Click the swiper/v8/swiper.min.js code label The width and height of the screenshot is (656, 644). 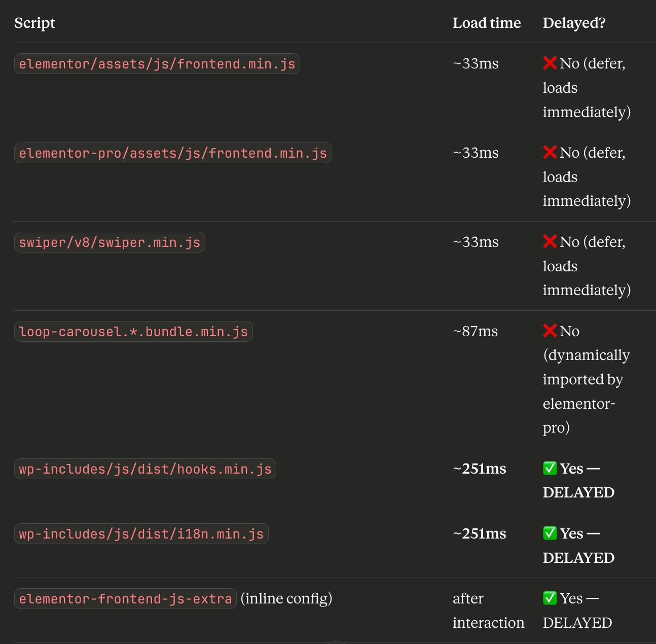click(110, 242)
